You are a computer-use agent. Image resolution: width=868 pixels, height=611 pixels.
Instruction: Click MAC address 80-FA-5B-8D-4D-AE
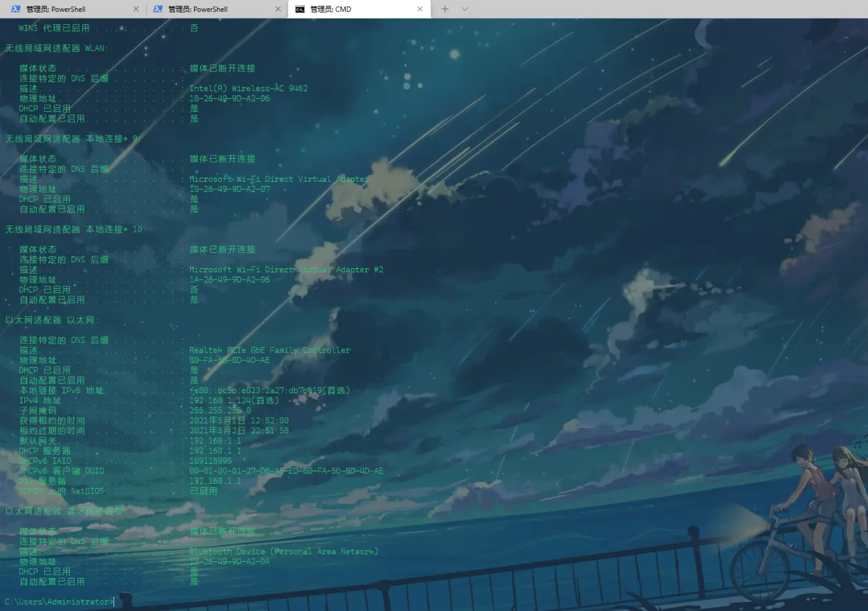229,360
